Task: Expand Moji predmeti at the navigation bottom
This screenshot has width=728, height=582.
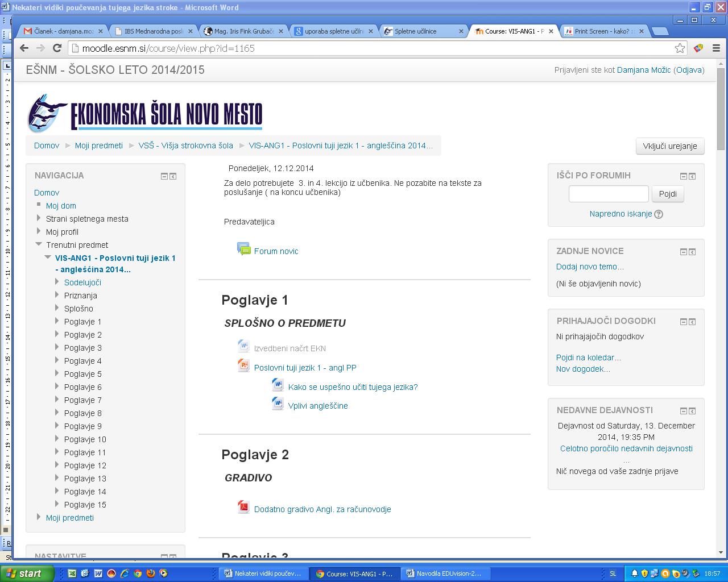Action: pyautogui.click(x=39, y=517)
